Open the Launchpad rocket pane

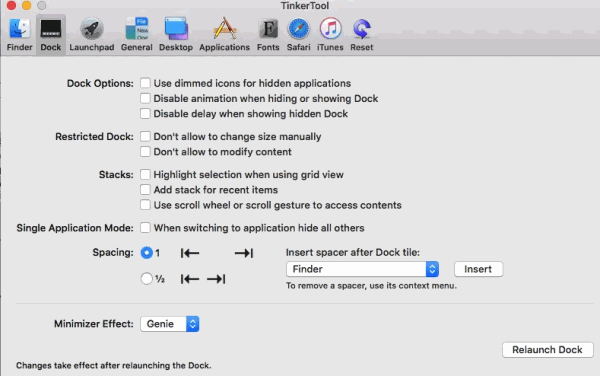click(x=91, y=34)
